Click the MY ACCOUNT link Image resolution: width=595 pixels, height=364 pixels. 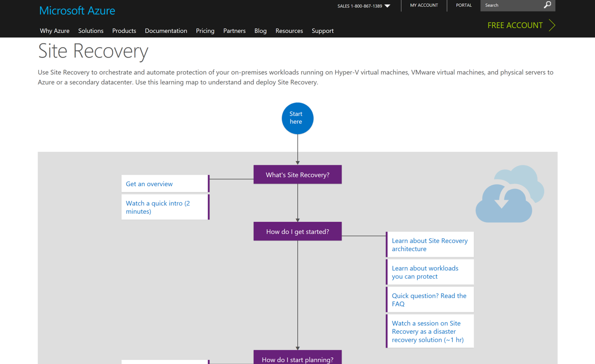click(424, 5)
